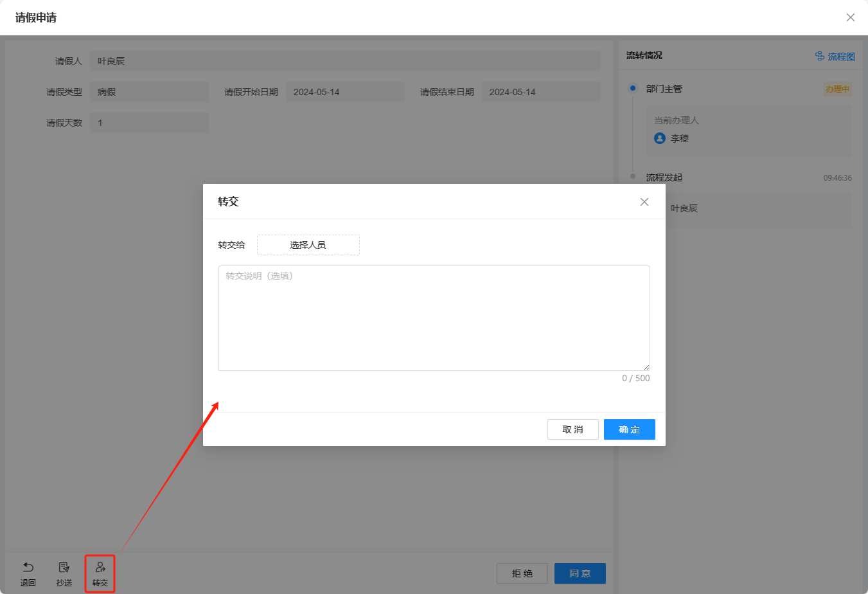Close the 请假申请 window
Screen dimensions: 868x594
[850, 18]
